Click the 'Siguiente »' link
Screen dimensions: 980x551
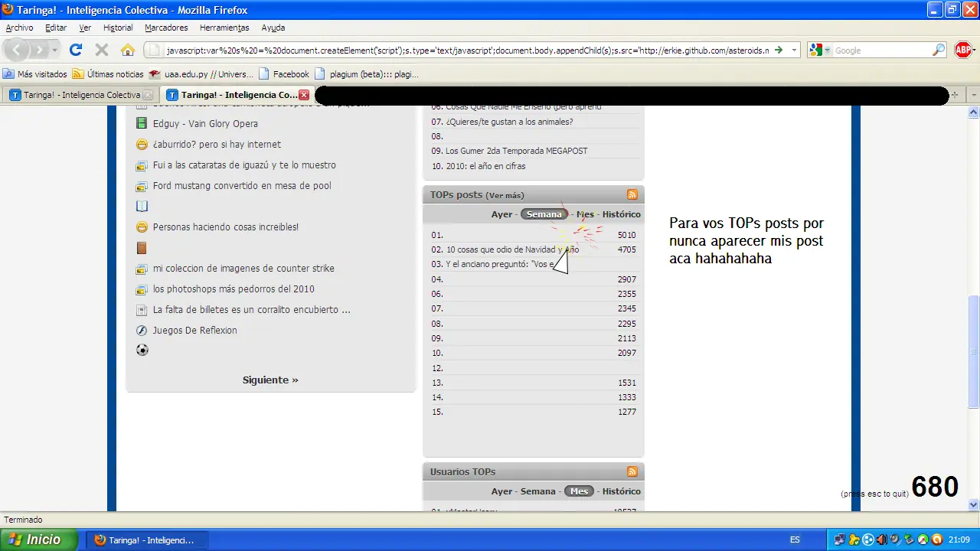tap(269, 380)
